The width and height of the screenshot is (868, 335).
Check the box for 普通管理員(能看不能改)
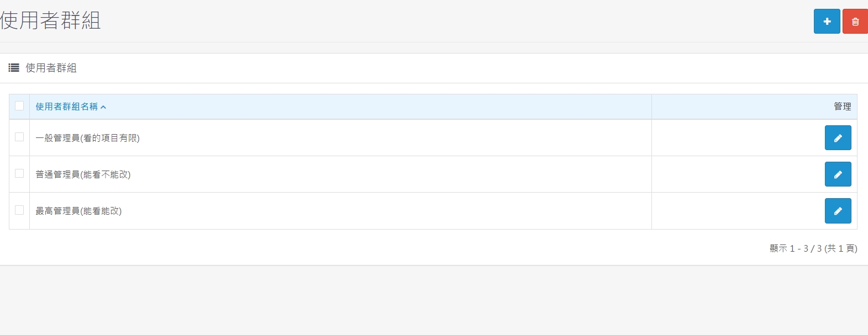click(19, 173)
